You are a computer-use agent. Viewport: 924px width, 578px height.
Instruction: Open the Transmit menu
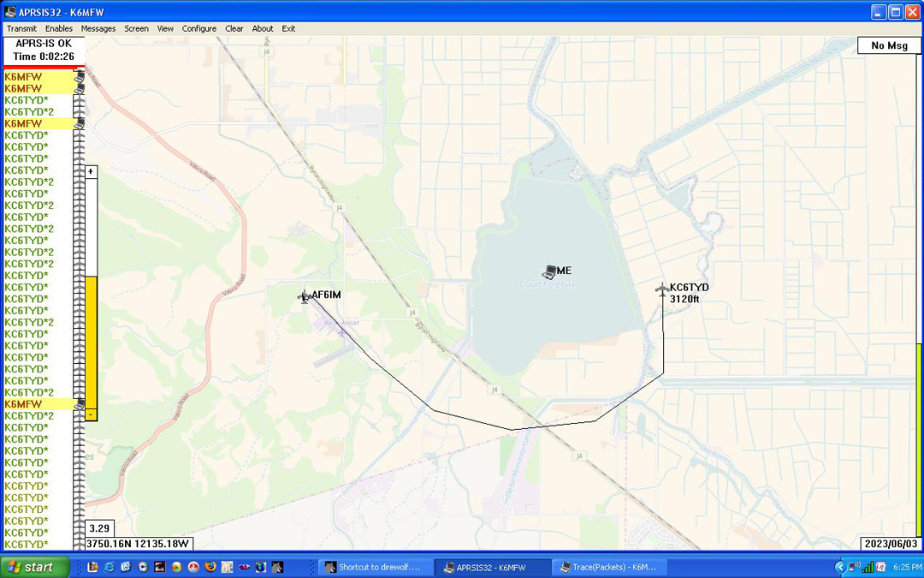[x=21, y=28]
